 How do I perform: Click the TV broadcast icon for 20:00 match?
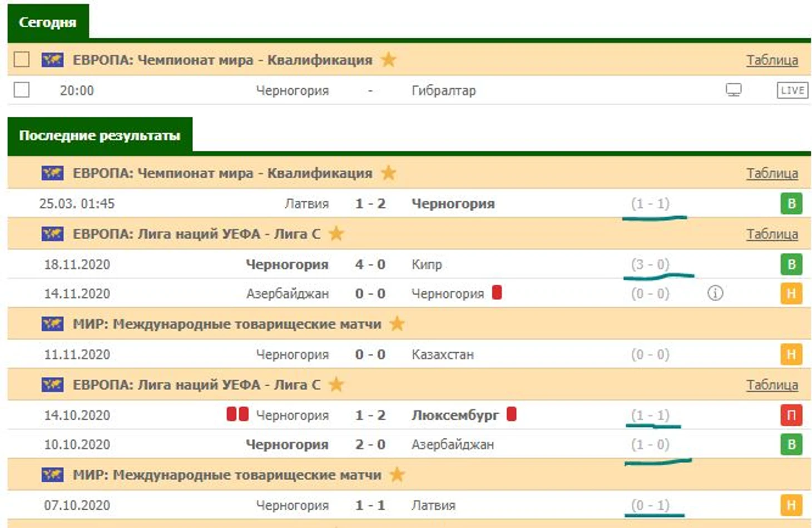734,90
